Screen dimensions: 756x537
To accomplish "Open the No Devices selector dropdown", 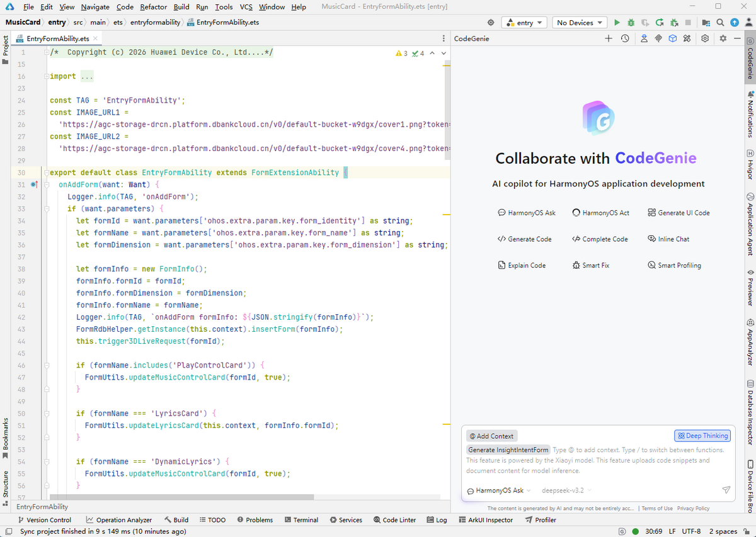I will pyautogui.click(x=579, y=23).
